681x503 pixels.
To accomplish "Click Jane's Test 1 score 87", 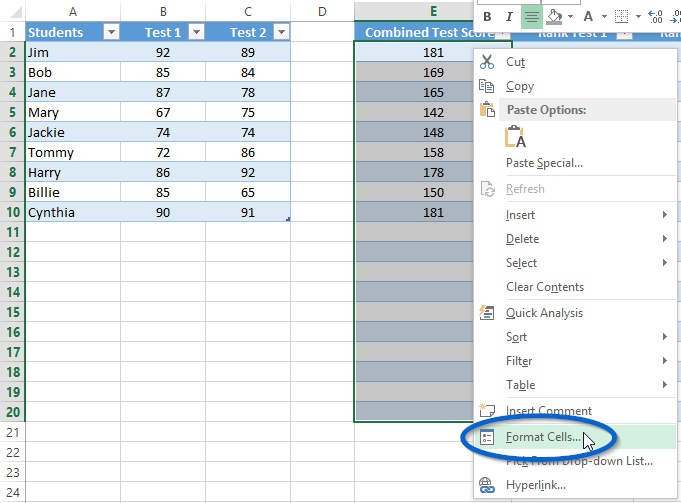I will 163,92.
